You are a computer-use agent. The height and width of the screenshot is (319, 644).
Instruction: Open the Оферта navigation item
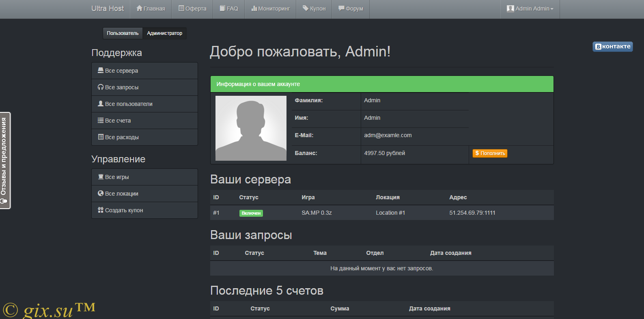(x=192, y=9)
